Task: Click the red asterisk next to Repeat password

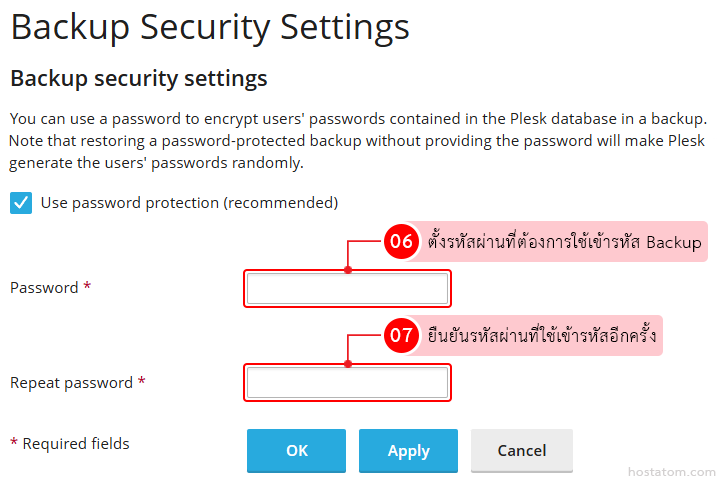Action: point(142,382)
